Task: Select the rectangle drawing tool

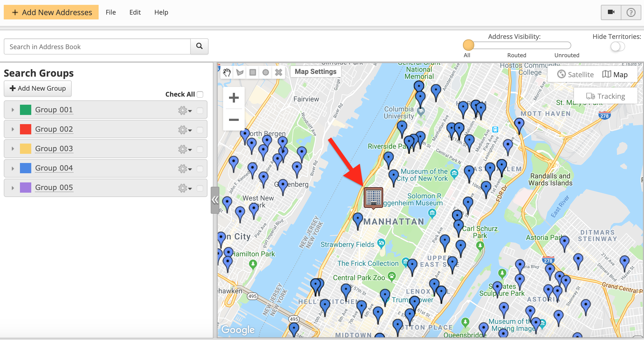Action: pyautogui.click(x=253, y=72)
